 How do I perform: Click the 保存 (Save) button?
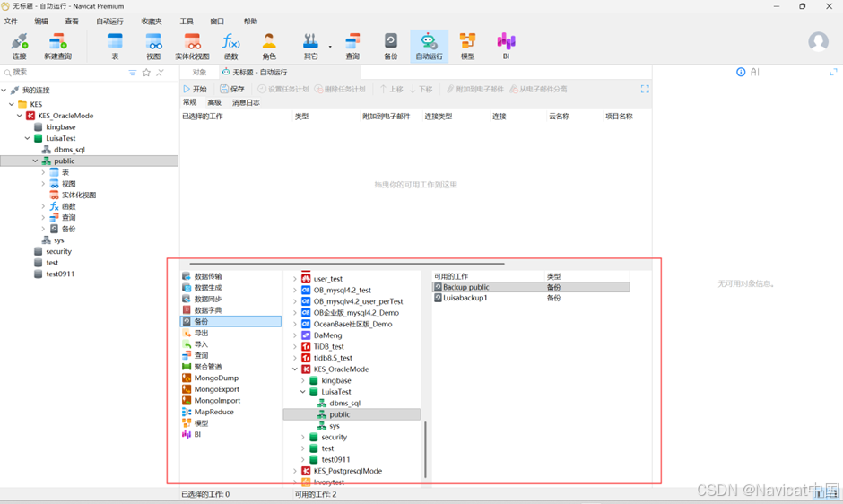point(232,90)
